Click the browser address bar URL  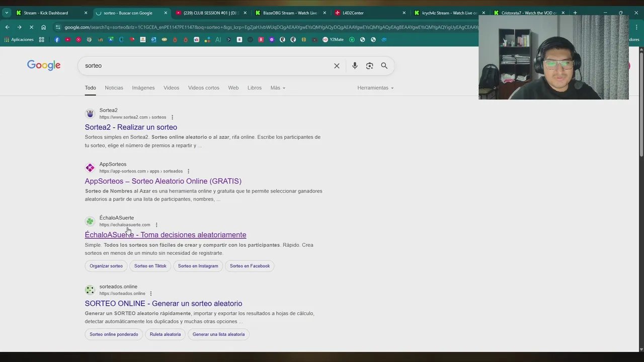[272, 27]
